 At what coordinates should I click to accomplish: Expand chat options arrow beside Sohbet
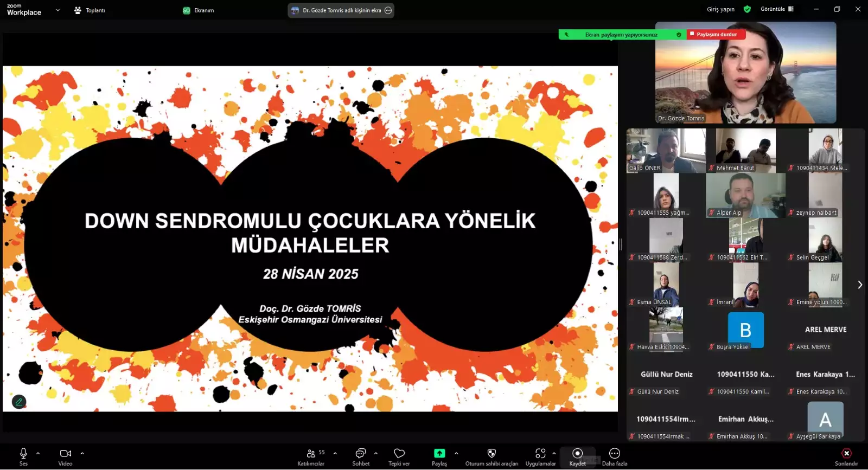point(376,453)
